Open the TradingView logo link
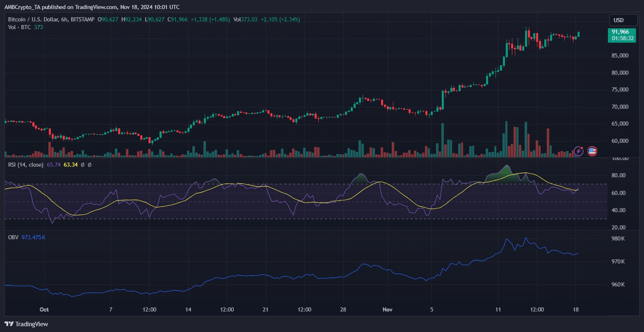 [26, 324]
